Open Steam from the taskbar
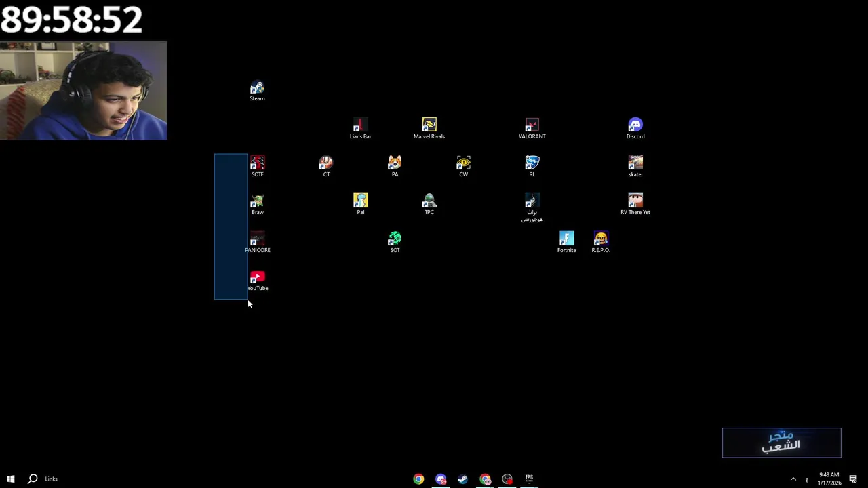Viewport: 868px width, 488px height. pos(462,479)
